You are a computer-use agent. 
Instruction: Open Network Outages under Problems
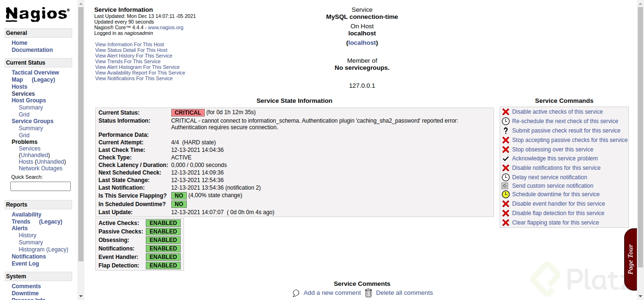click(x=41, y=168)
